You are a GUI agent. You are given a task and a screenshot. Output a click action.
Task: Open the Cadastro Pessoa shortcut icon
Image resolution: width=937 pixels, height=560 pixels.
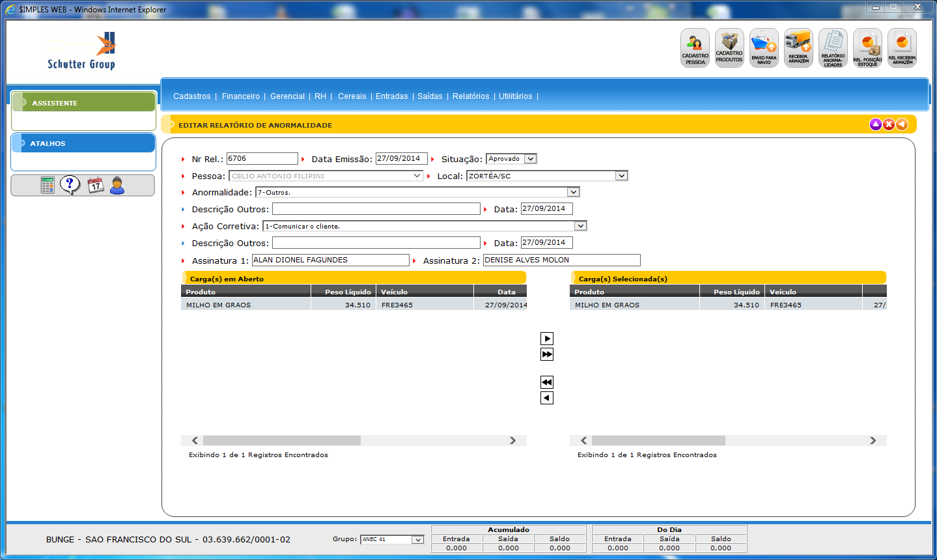pos(695,48)
